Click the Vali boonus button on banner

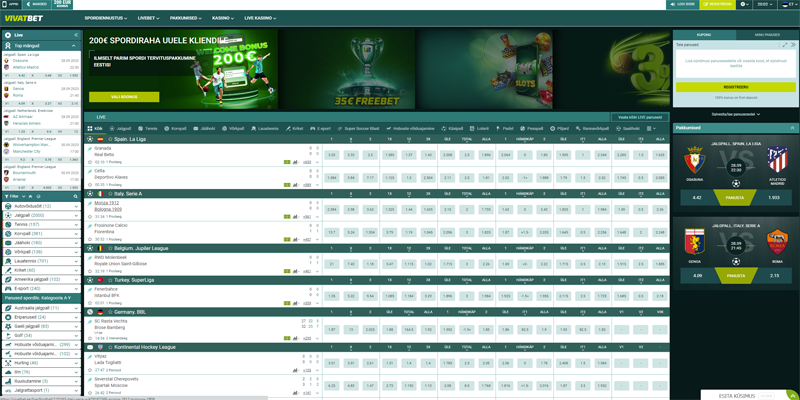[124, 96]
